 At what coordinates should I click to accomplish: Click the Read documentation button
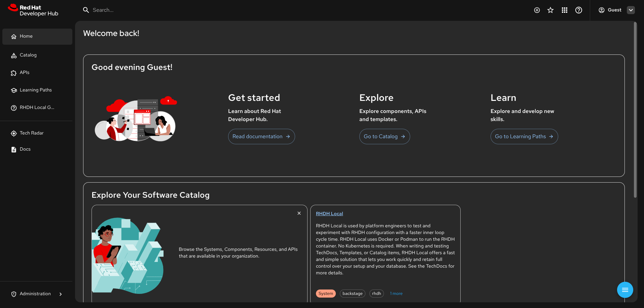pyautogui.click(x=261, y=137)
